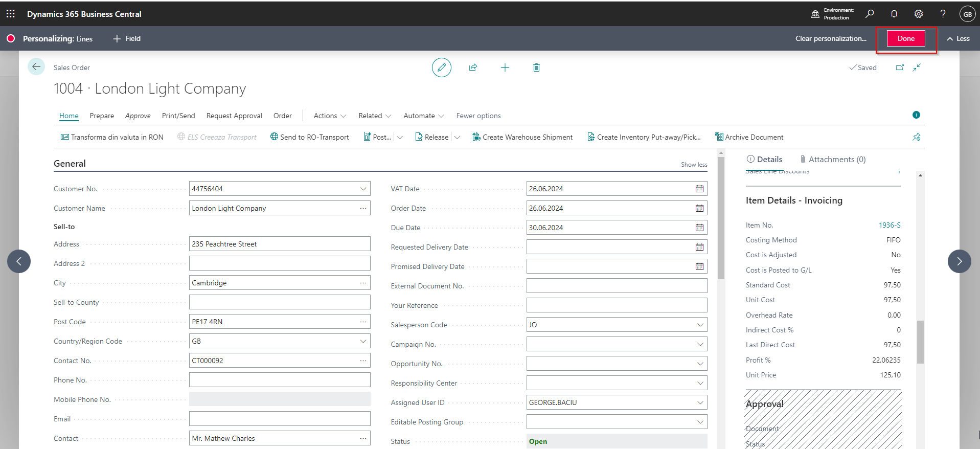Click Show less in General

point(694,164)
